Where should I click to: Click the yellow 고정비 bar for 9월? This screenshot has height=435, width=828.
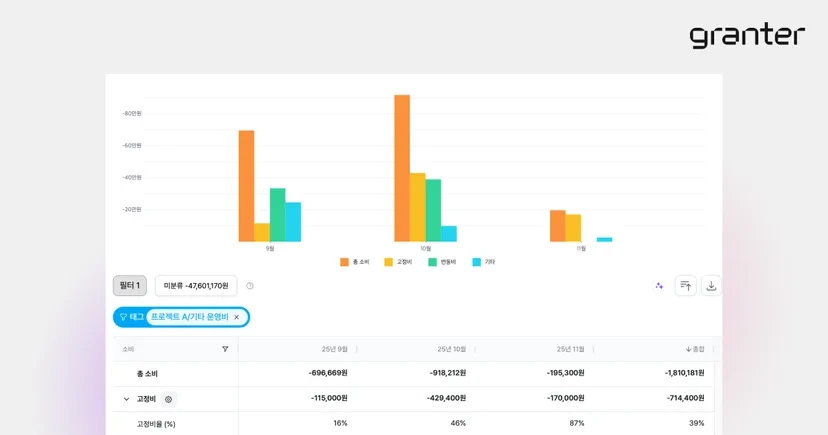coord(262,232)
